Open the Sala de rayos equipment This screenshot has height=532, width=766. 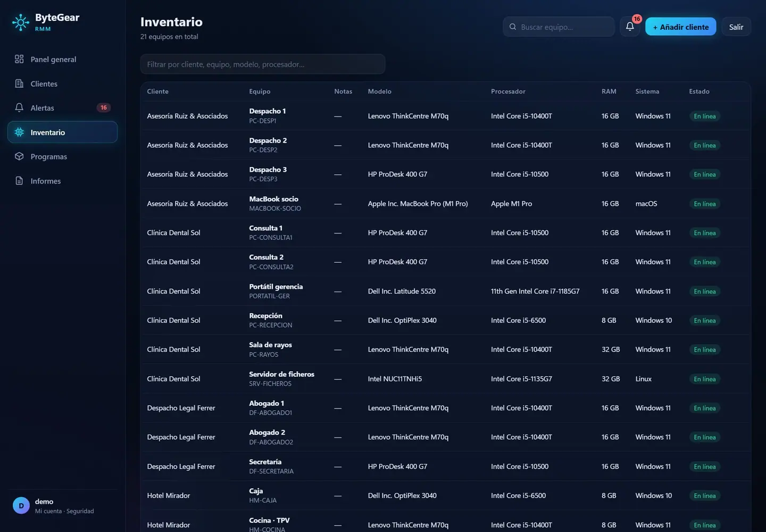click(x=270, y=345)
